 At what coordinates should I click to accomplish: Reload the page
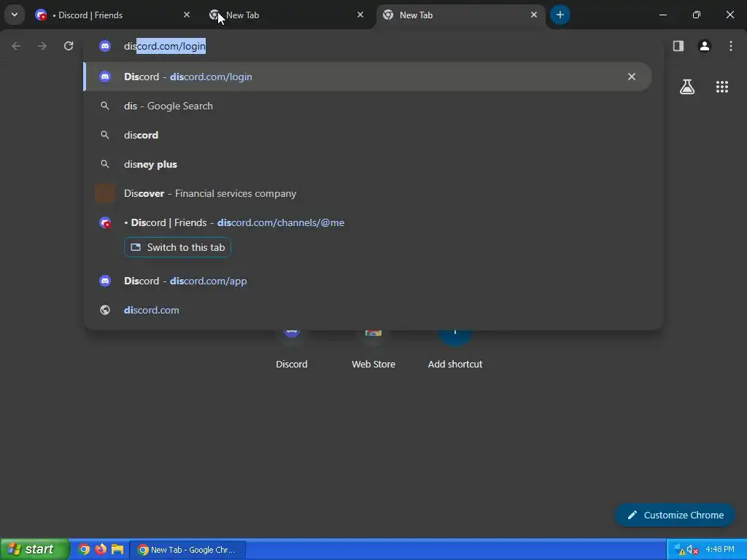tap(69, 46)
